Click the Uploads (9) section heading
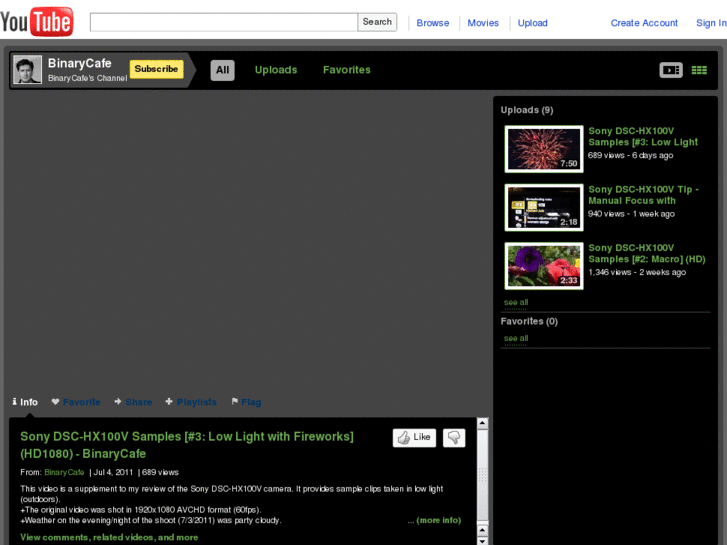The image size is (727, 545). [x=527, y=110]
